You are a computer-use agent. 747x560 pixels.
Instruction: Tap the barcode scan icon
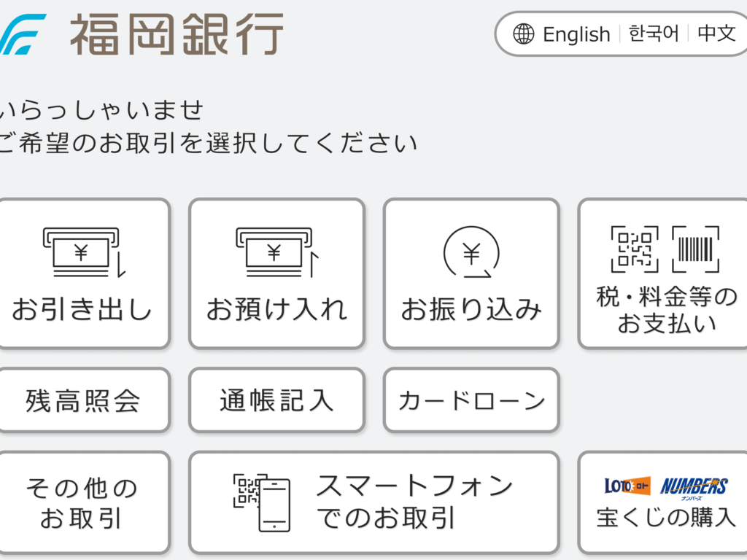tap(695, 249)
